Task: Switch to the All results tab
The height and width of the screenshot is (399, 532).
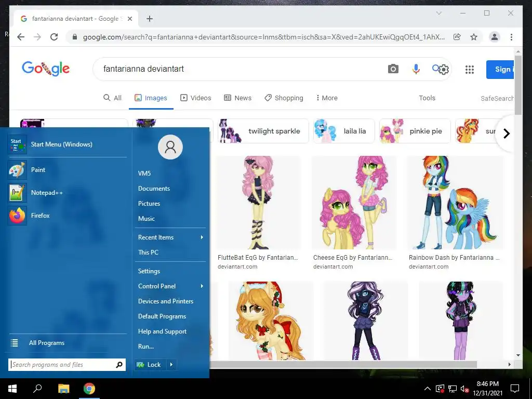Action: (x=112, y=98)
